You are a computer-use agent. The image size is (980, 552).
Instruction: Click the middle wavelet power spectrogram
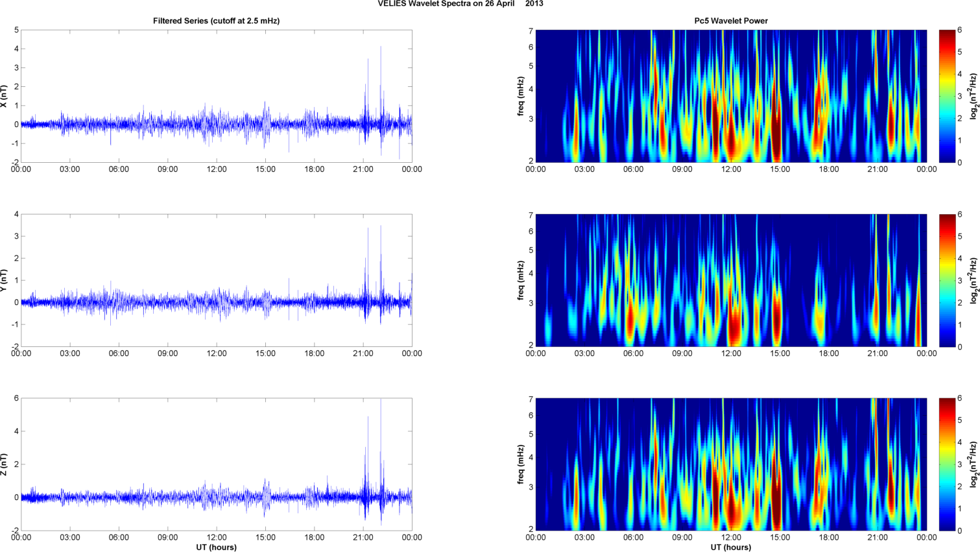(x=731, y=280)
